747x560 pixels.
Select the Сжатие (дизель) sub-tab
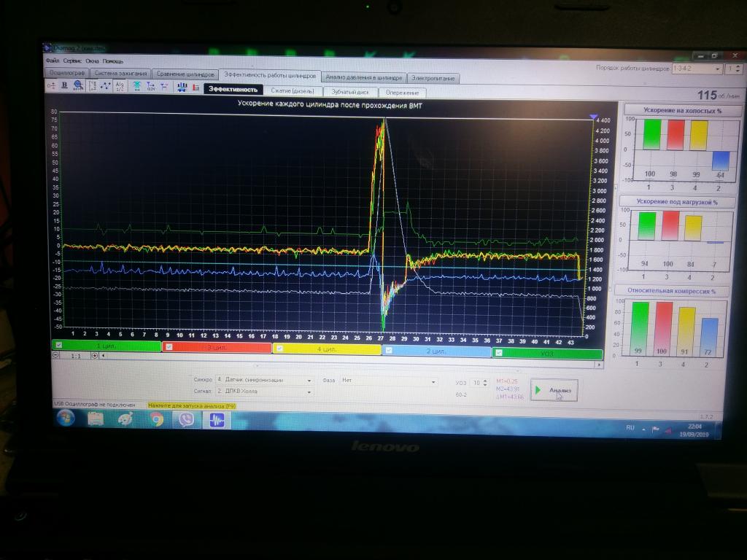click(293, 90)
